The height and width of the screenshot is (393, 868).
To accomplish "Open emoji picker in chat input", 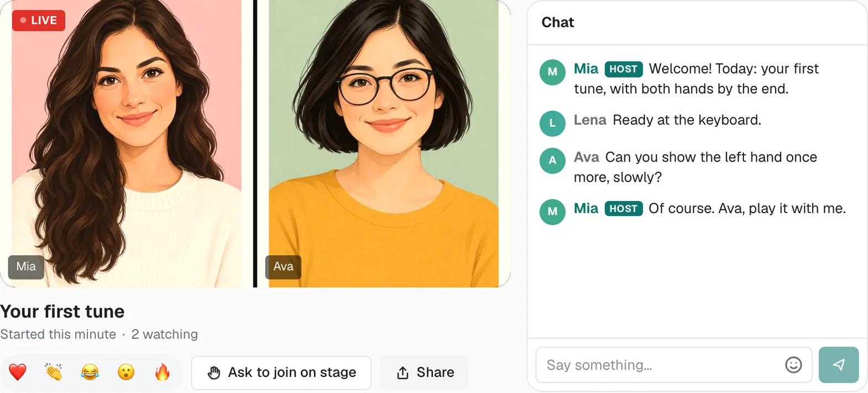I will (x=793, y=365).
